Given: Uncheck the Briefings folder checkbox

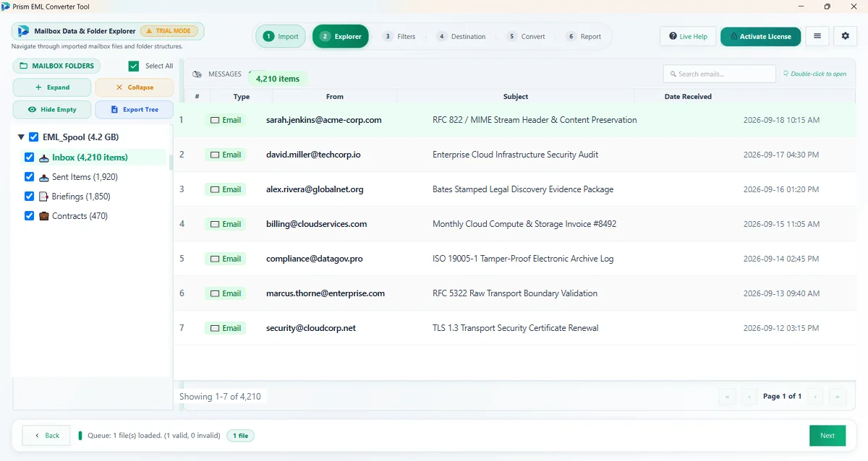Looking at the screenshot, I should tap(30, 197).
